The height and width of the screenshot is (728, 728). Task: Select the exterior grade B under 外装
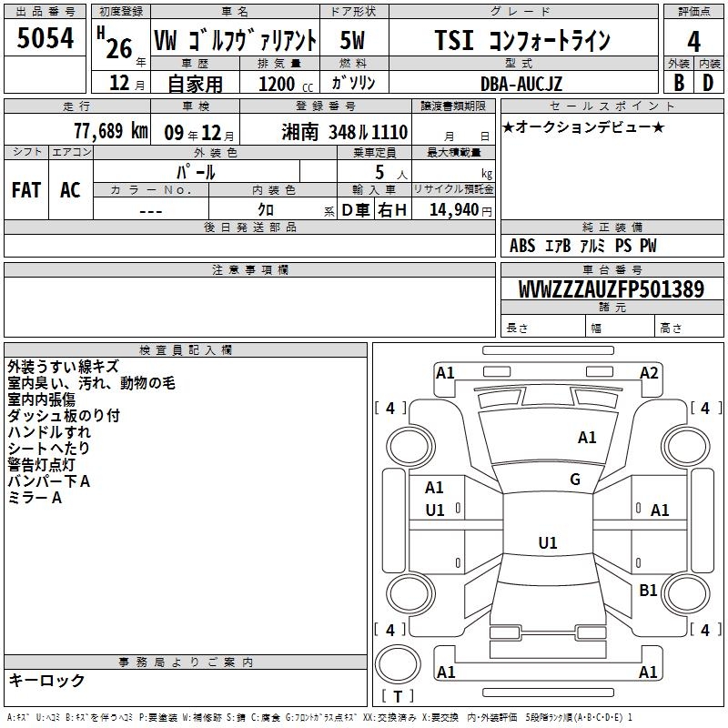(x=679, y=83)
